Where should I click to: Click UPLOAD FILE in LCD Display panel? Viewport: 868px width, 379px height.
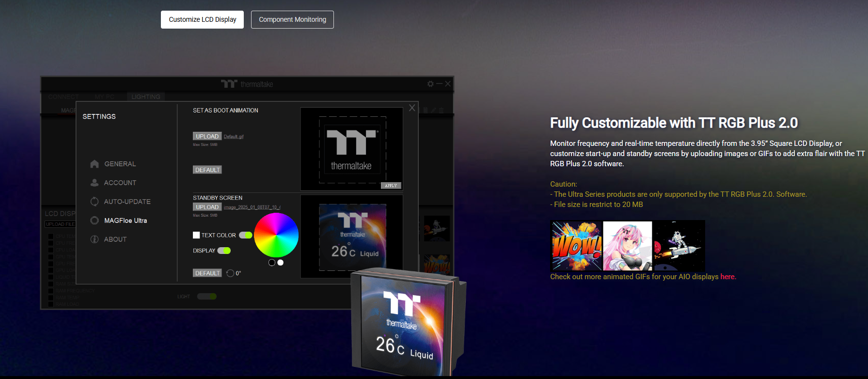click(61, 224)
